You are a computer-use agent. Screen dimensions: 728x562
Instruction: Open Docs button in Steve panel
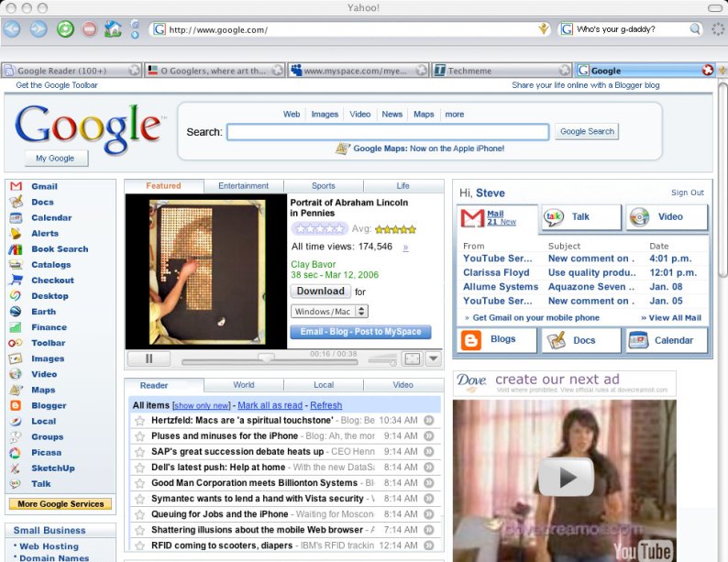point(580,340)
